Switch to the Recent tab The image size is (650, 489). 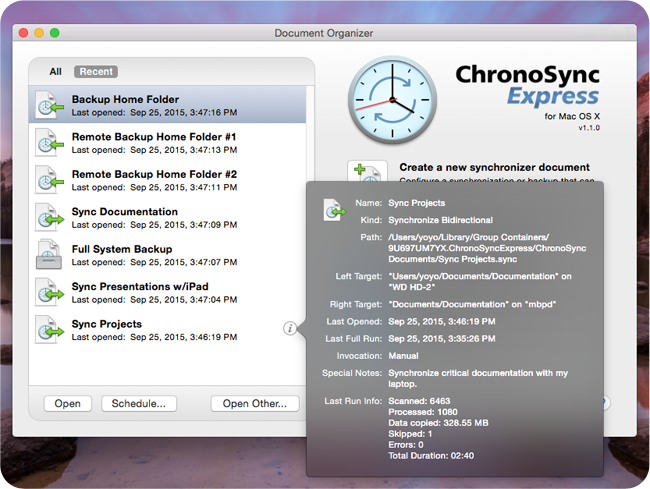tap(96, 72)
